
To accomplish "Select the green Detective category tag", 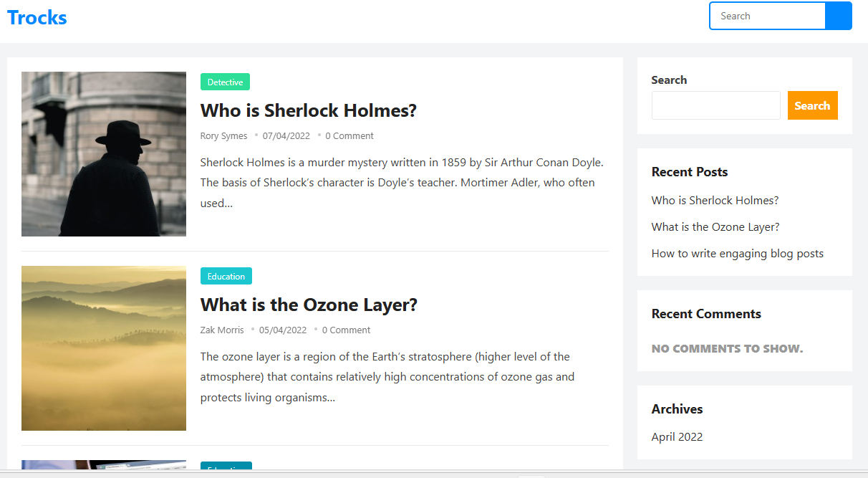I will click(225, 82).
